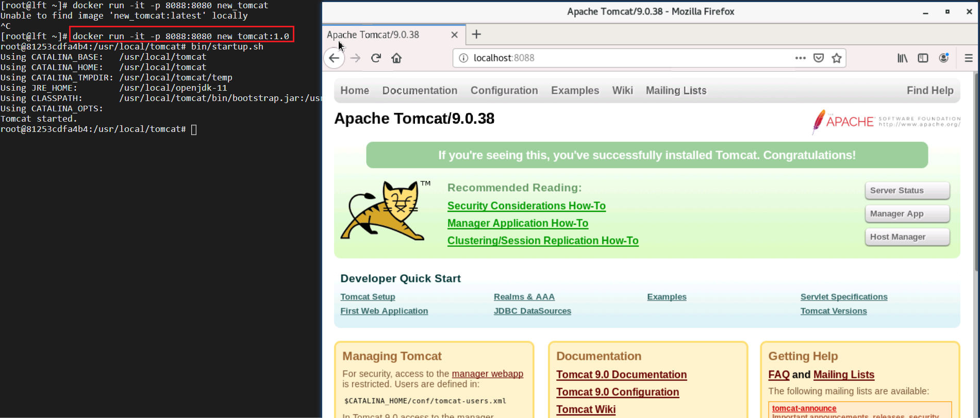Open Firefox hamburger menu
Screen dimensions: 980x418
969,58
